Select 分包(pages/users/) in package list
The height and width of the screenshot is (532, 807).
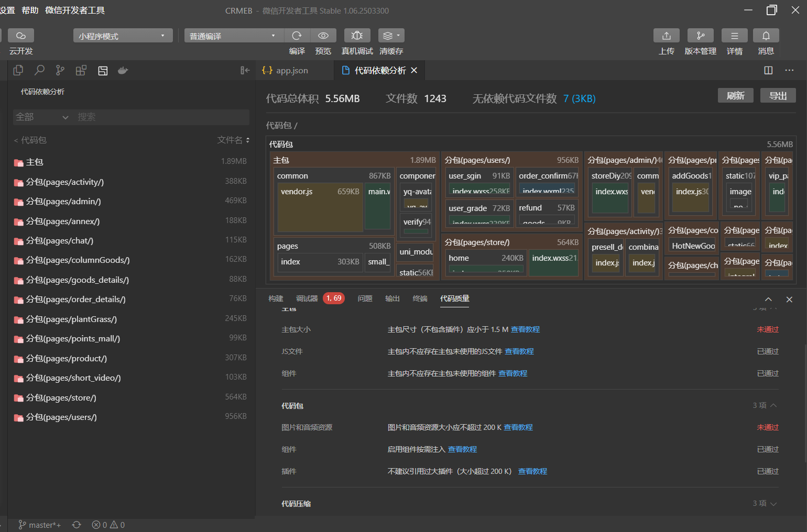130,417
